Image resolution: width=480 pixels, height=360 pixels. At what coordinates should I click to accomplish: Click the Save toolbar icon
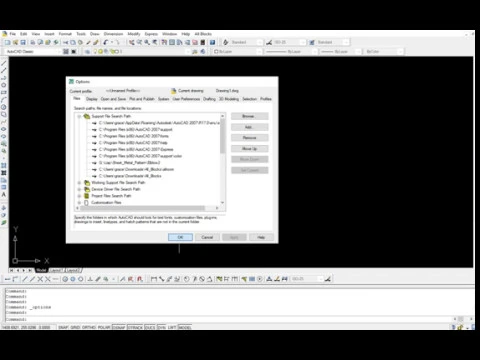click(x=23, y=42)
